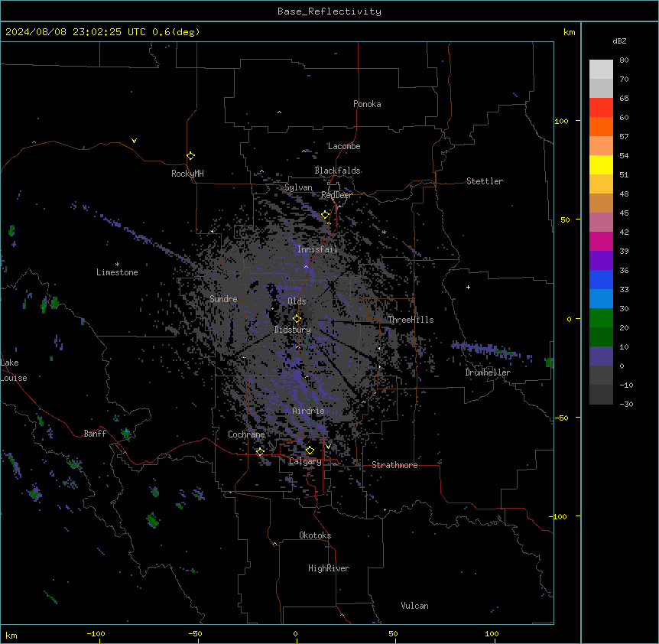The height and width of the screenshot is (644, 659).
Task: Click the 100 tick on the vertical axis
Action: coord(561,121)
